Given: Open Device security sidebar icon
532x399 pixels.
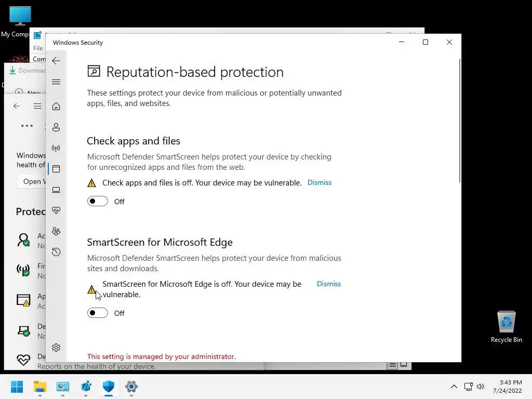Looking at the screenshot, I should (56, 190).
